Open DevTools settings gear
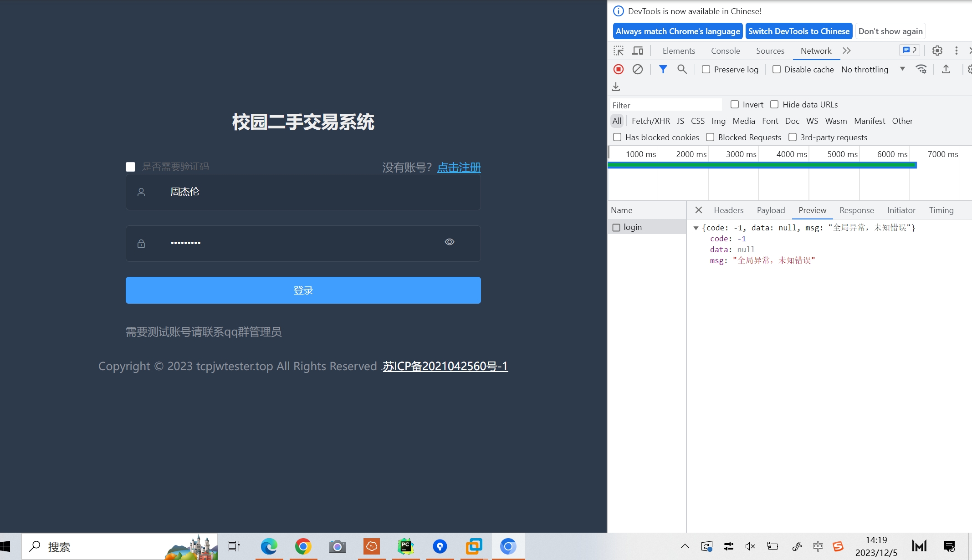The height and width of the screenshot is (560, 972). pos(937,51)
